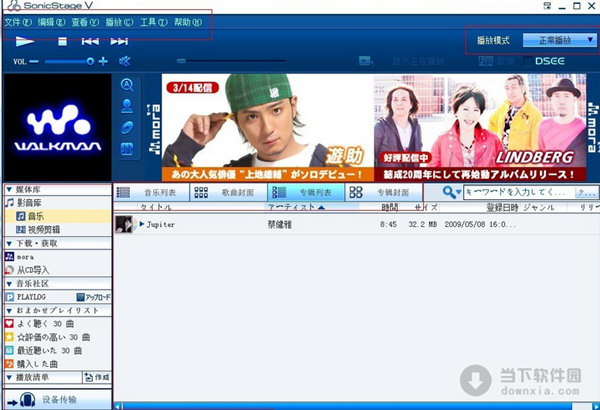Sort by the 時間 column header
This screenshot has height=410, width=600.
390,207
